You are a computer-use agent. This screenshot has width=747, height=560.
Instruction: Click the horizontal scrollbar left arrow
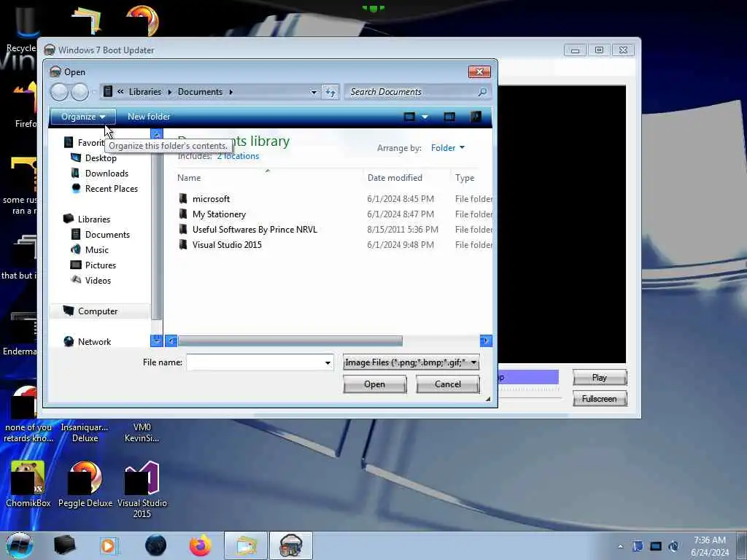[171, 341]
